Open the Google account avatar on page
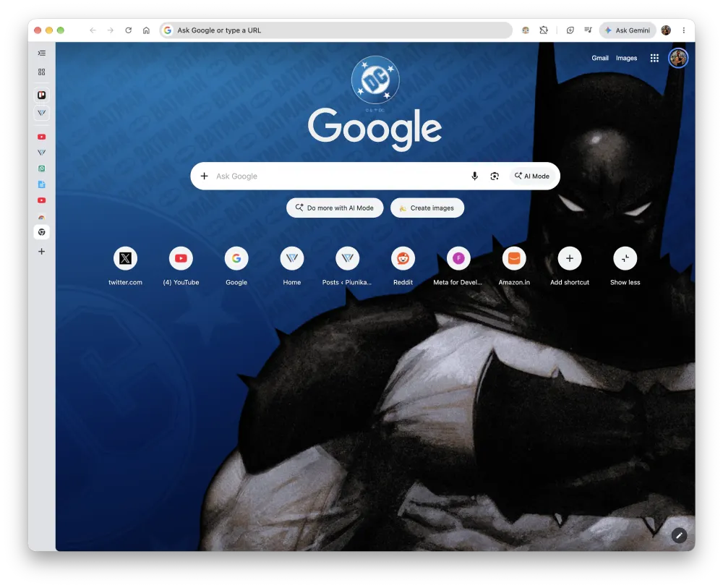723x588 pixels. [678, 58]
